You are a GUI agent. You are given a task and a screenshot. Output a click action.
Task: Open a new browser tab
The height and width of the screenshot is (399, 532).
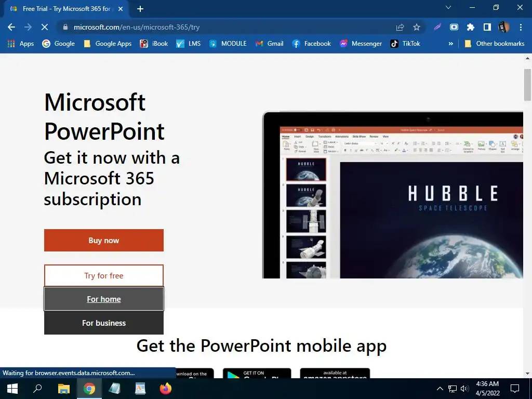pyautogui.click(x=140, y=9)
